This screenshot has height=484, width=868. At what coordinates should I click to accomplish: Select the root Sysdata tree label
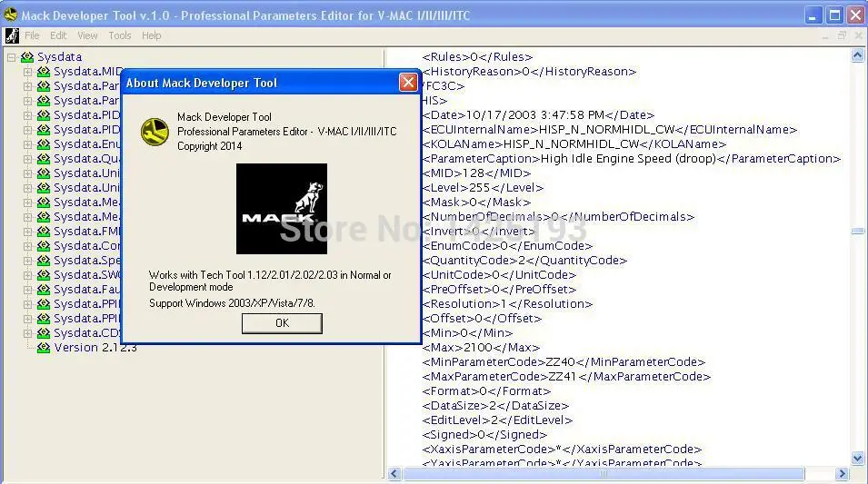59,57
